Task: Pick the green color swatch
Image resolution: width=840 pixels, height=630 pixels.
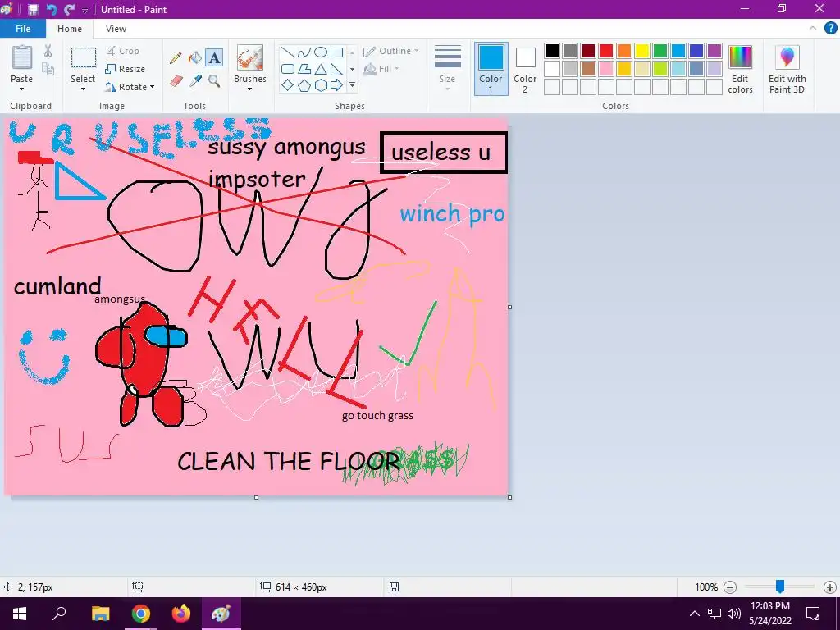Action: tap(660, 51)
